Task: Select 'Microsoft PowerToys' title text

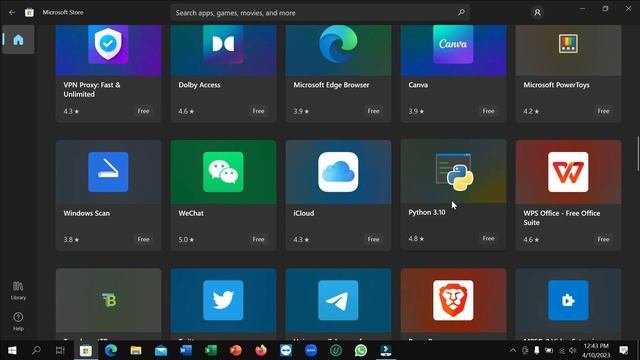Action: click(x=556, y=85)
